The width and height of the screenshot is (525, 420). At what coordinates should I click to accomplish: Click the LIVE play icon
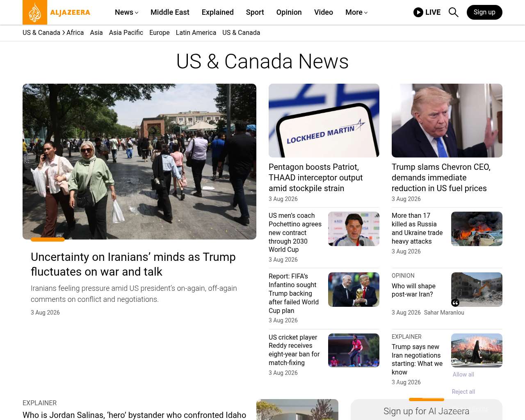tap(418, 12)
